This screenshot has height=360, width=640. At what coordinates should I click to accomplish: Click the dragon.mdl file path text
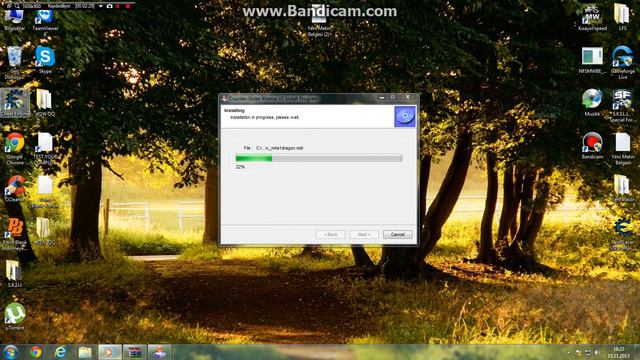pyautogui.click(x=280, y=148)
